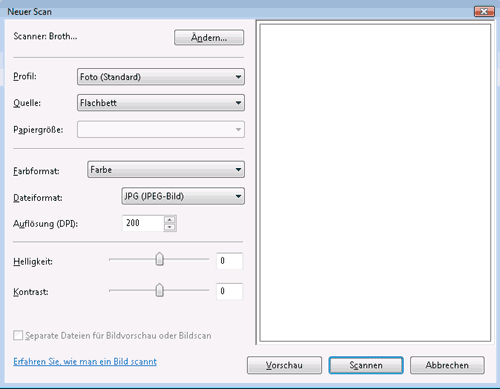Expand the Quelle dropdown set to Flachbett

[161, 103]
